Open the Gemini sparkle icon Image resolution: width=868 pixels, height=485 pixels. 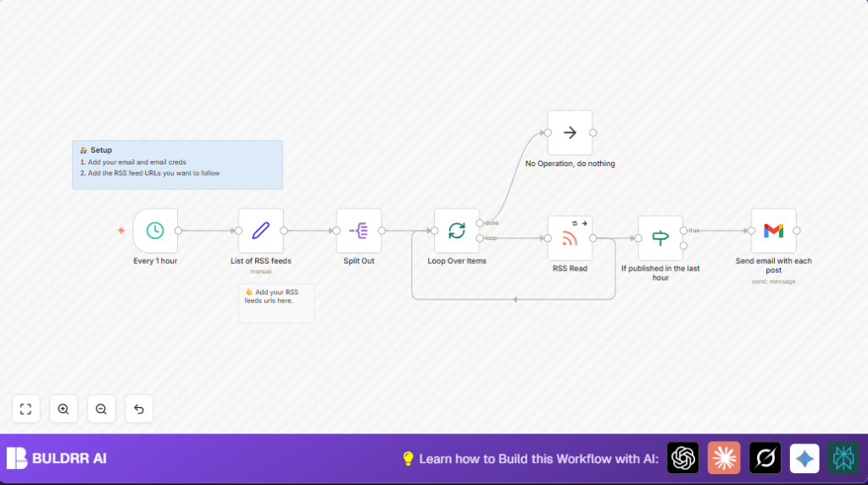pos(804,458)
